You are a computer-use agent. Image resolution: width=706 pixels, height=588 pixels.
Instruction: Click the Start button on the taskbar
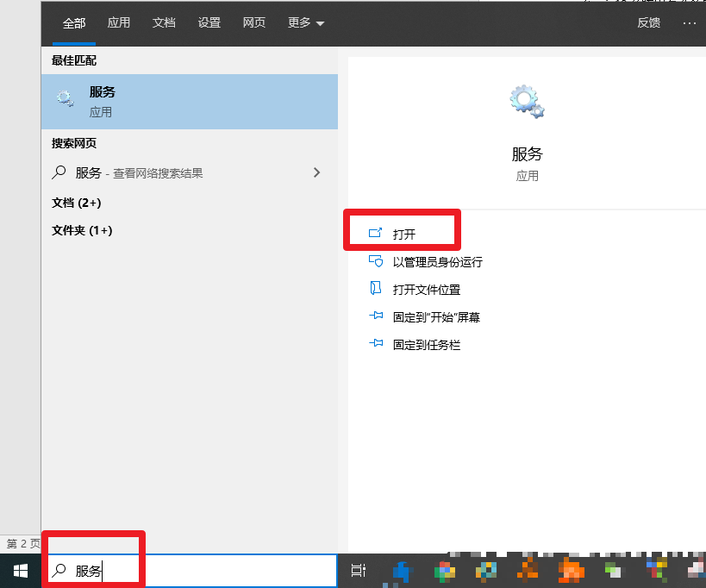coord(19,570)
